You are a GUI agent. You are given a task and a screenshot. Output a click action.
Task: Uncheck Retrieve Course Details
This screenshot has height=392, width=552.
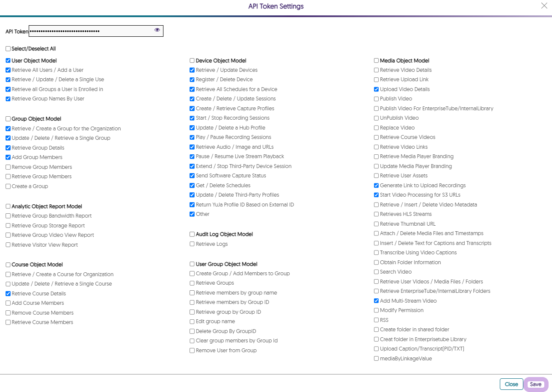pyautogui.click(x=8, y=294)
